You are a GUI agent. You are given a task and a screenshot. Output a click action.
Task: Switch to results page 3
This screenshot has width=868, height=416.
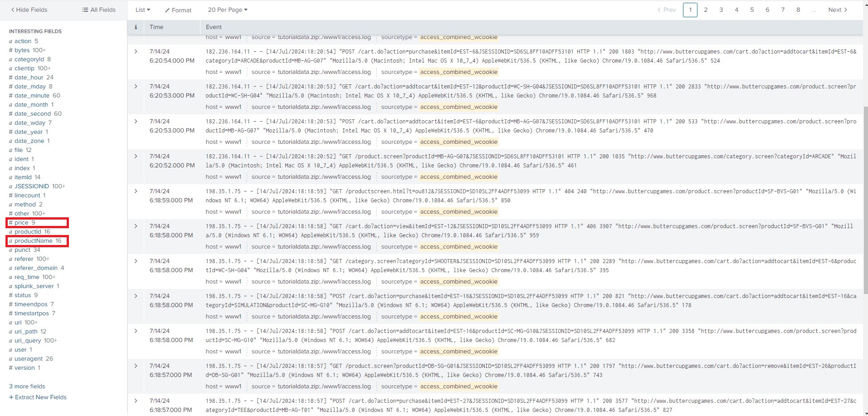point(721,10)
